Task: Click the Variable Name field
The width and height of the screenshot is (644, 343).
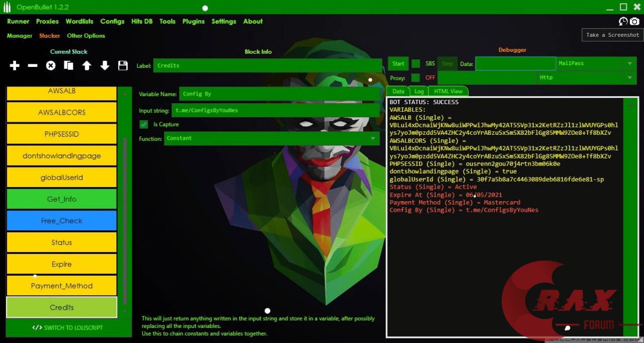Action: pyautogui.click(x=279, y=94)
